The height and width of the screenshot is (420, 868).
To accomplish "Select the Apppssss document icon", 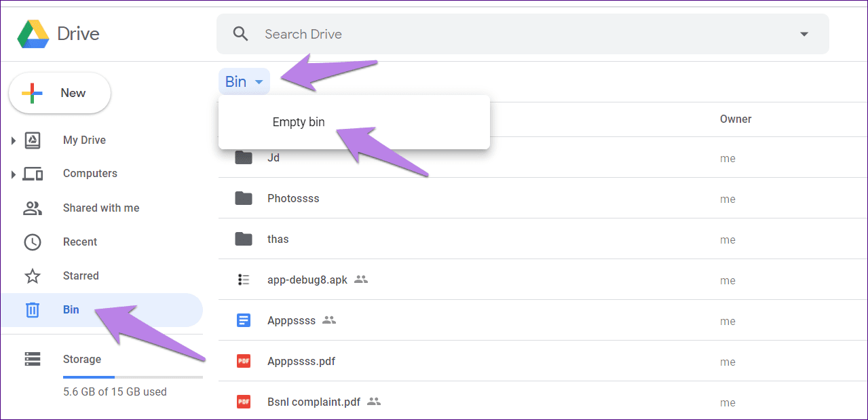I will tap(244, 320).
